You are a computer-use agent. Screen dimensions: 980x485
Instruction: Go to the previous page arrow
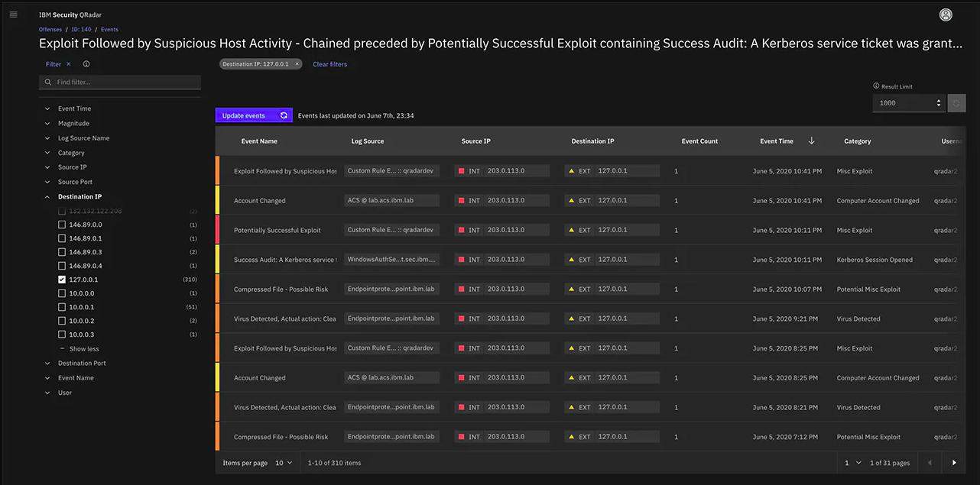tap(930, 463)
